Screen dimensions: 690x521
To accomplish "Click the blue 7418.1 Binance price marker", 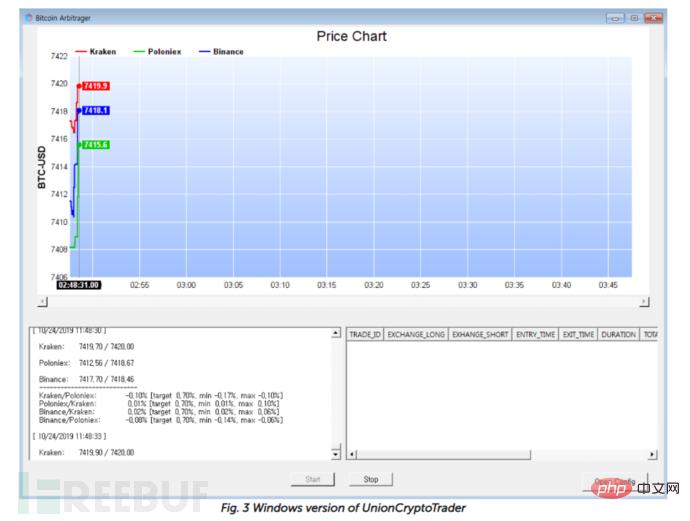I will point(95,110).
